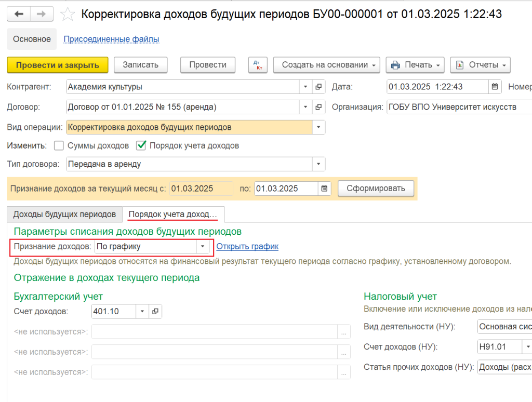Click ellipsis of first unused field
The width and height of the screenshot is (532, 402).
[x=344, y=332]
